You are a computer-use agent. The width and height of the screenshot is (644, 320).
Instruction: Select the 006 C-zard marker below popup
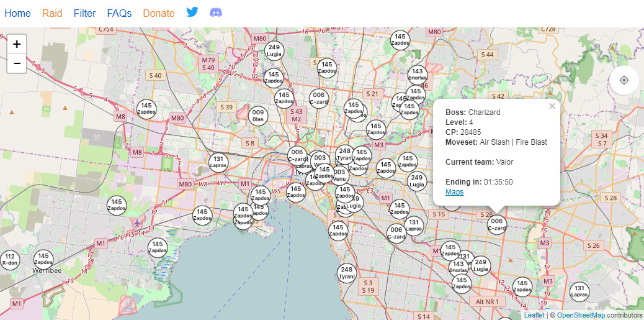point(496,224)
